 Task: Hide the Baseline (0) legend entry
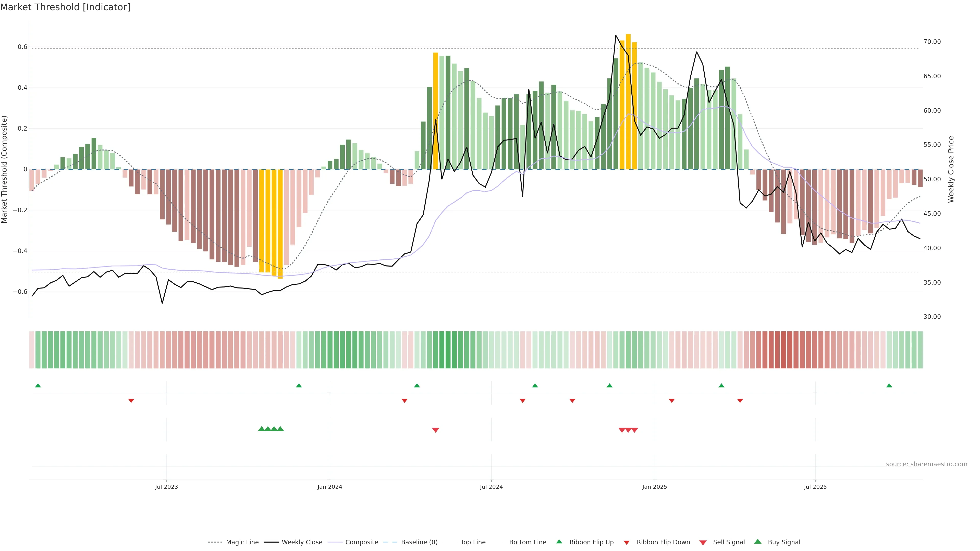tap(419, 542)
